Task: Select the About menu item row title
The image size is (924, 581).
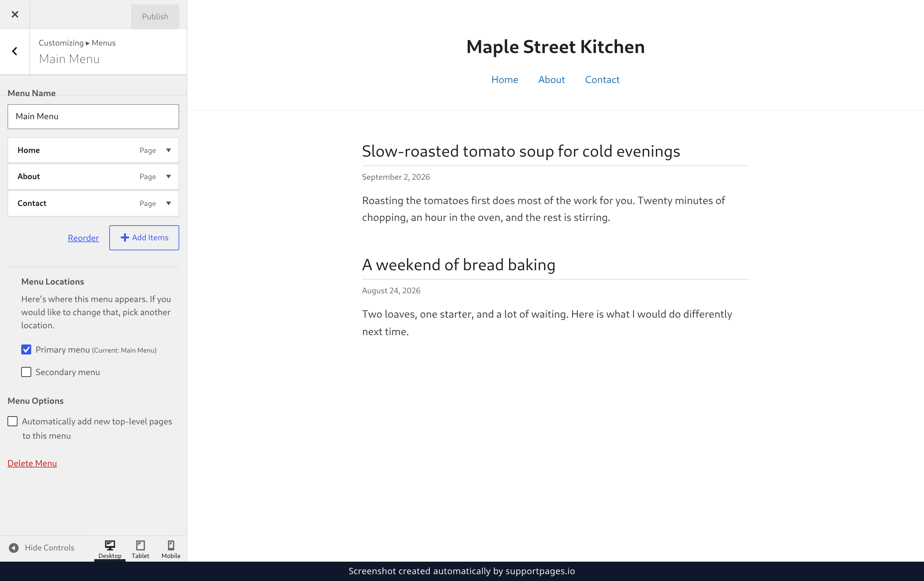Action: coord(28,176)
